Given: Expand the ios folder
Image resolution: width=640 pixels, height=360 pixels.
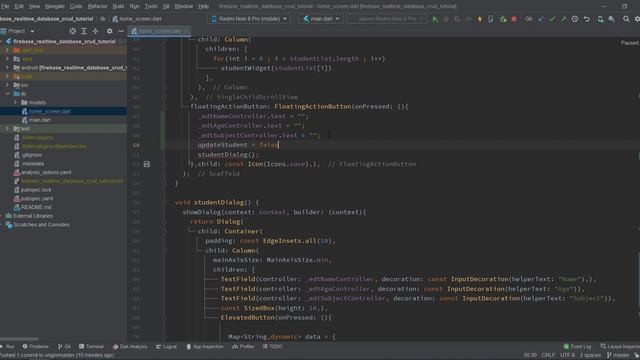Looking at the screenshot, I should [7, 85].
